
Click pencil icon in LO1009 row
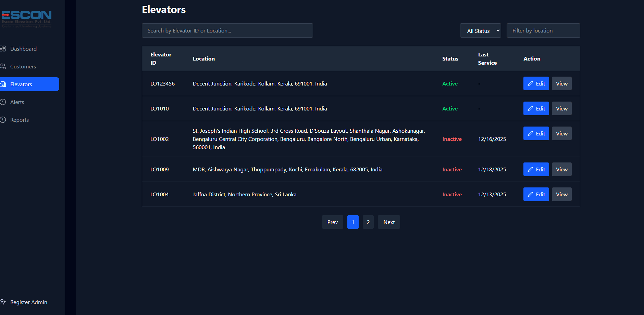530,169
